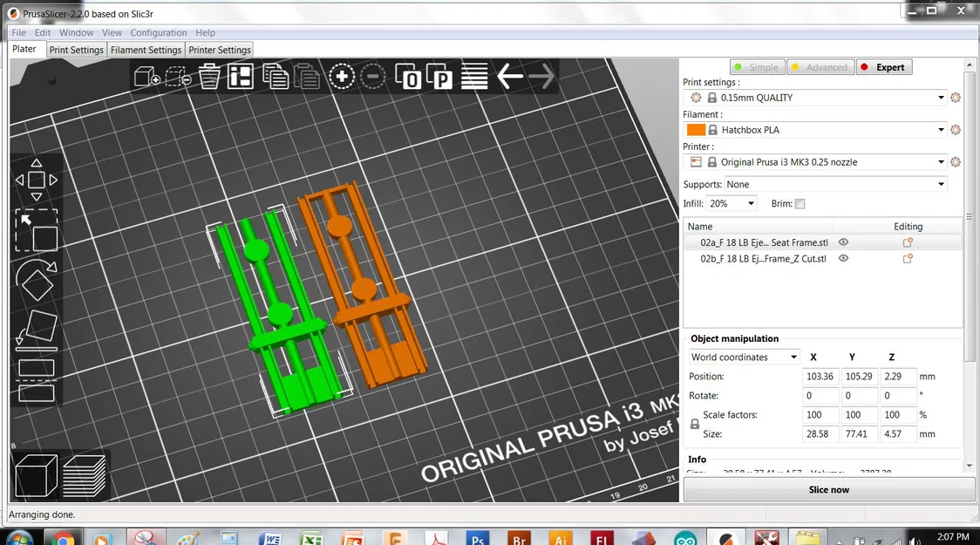Select the Cut gizmo tool
The width and height of the screenshot is (980, 545).
[37, 380]
